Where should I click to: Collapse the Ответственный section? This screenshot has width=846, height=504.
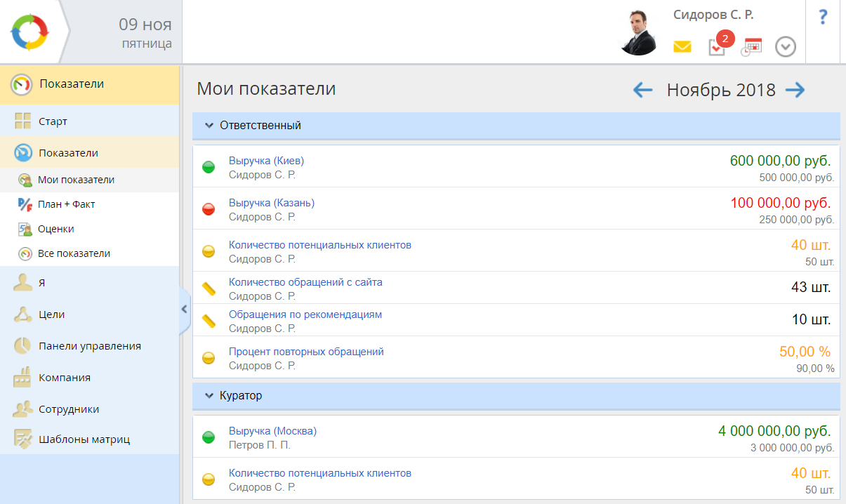(209, 126)
